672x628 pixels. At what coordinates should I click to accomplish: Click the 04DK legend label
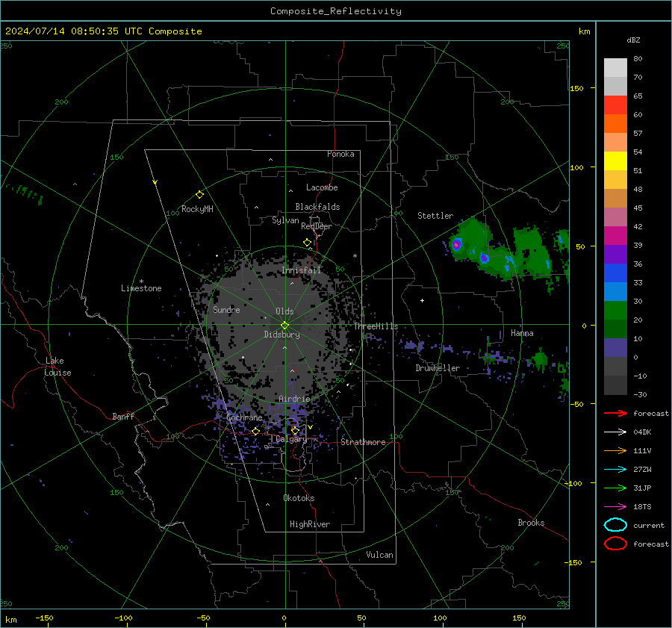[x=642, y=432]
